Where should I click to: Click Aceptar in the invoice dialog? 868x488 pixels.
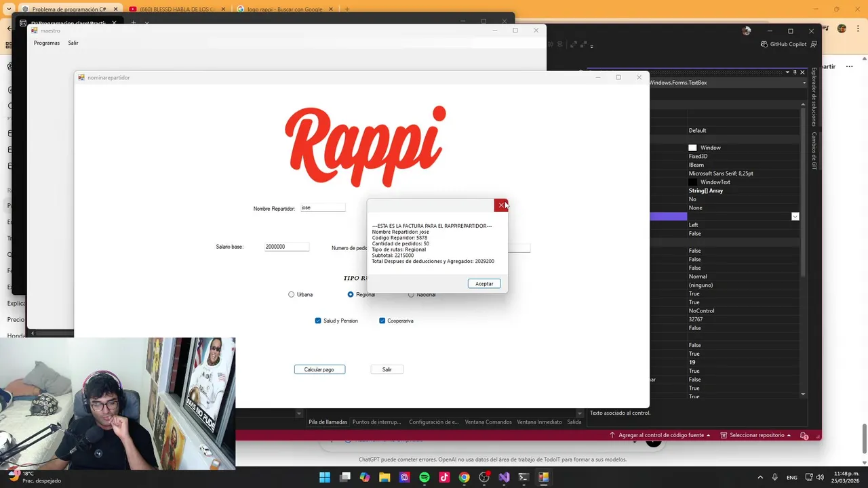pyautogui.click(x=484, y=283)
